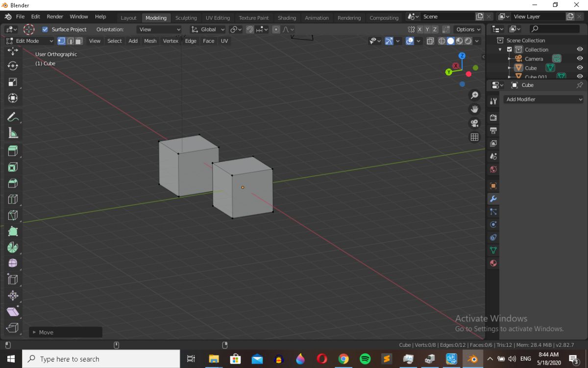
Task: Open Object Data mesh properties tab
Action: click(493, 250)
